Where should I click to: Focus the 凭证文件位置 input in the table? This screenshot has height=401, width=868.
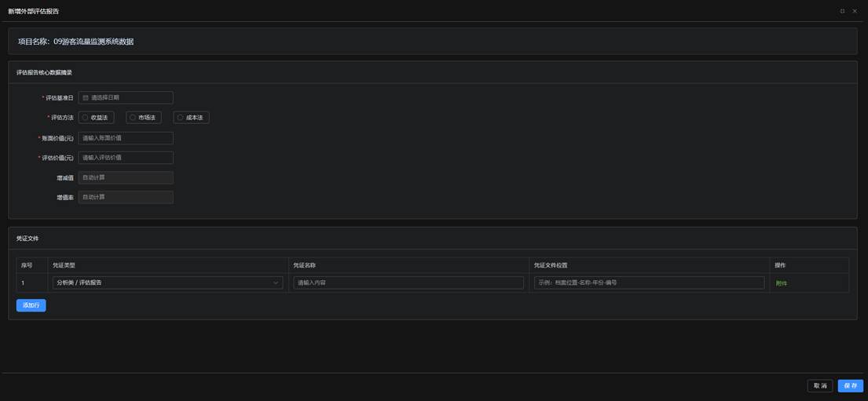648,283
